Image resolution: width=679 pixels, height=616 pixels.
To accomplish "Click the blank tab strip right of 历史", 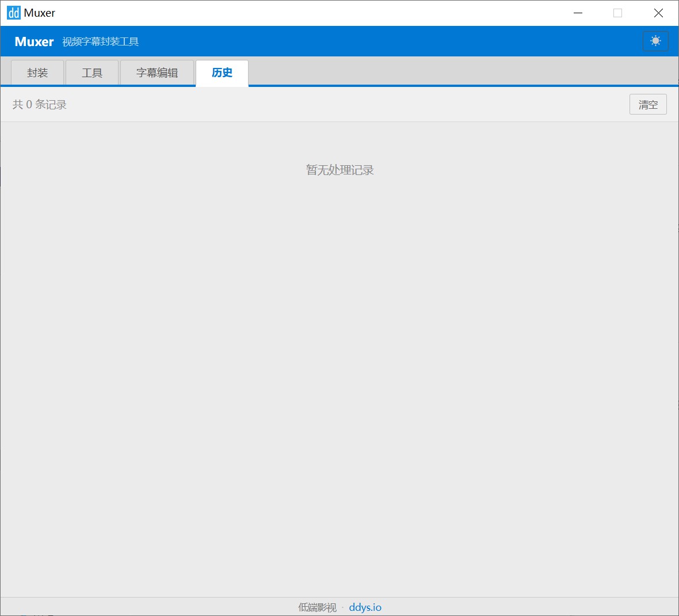I will tap(460, 72).
